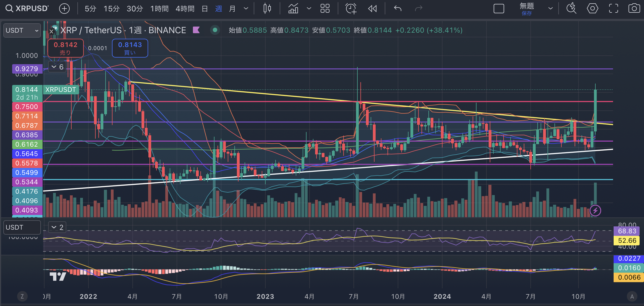
Task: Click 0.5578 red price label
Action: click(27, 163)
